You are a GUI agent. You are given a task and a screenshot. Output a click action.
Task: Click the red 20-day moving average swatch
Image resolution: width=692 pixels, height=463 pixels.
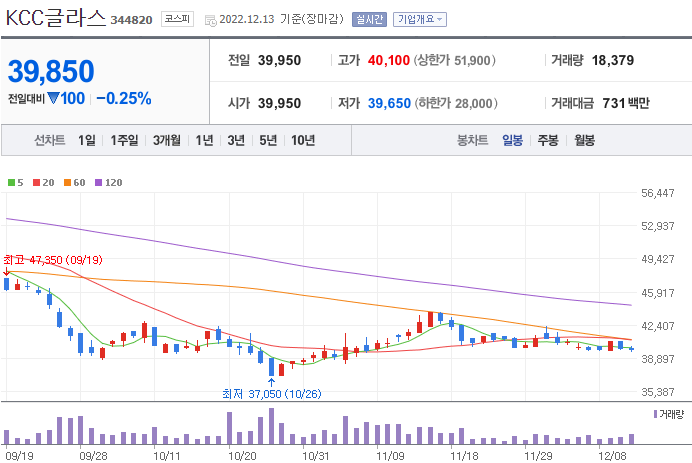tap(37, 183)
